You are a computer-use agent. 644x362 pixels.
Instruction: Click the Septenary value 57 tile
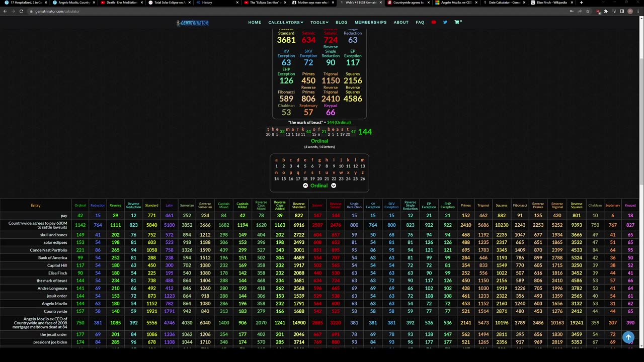click(308, 112)
